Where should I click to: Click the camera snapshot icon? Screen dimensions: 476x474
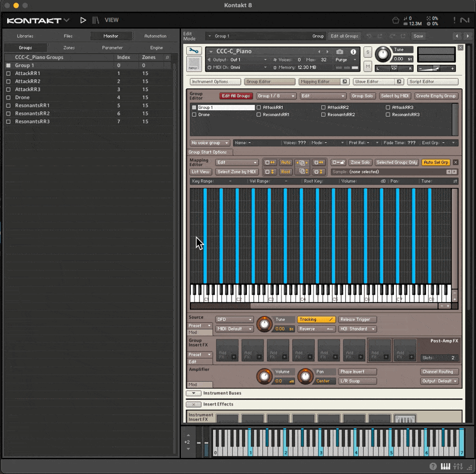click(340, 52)
